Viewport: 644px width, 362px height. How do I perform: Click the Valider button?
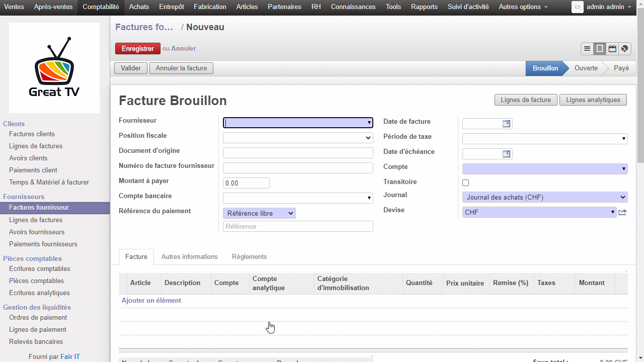point(131,68)
